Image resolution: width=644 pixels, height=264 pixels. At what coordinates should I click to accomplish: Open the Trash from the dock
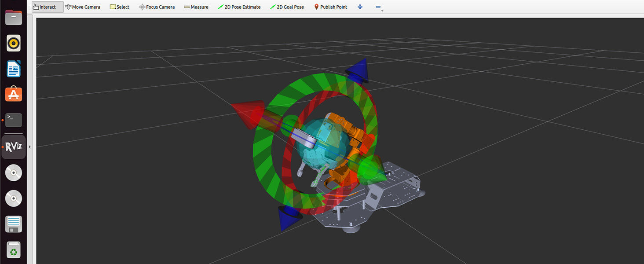pos(13,250)
